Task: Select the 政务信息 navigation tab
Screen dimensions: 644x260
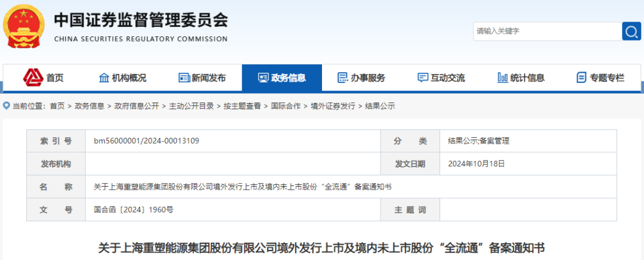Action: 281,77
